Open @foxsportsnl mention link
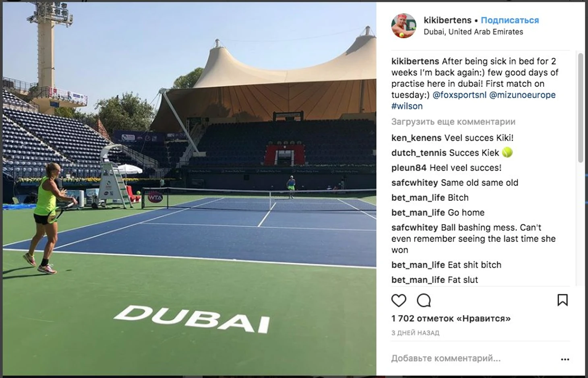Screen dimensions: 588x378 tap(459, 95)
